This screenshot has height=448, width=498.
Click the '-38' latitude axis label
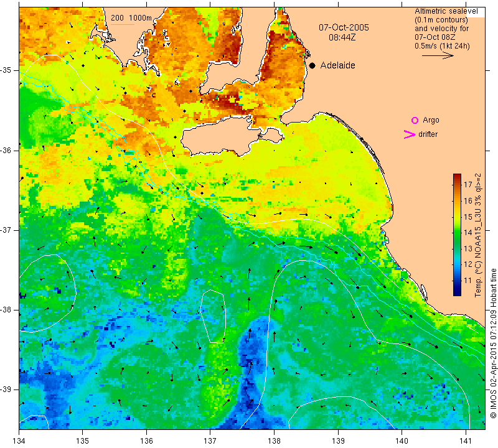click(6, 310)
